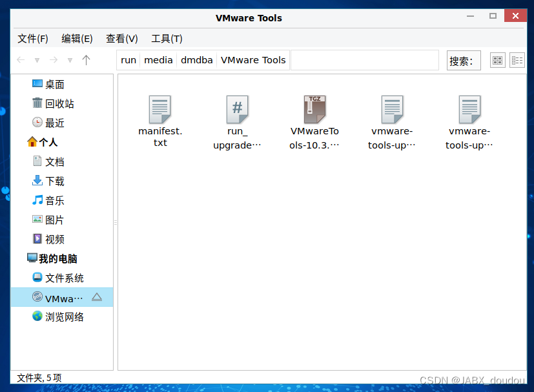Minimize the VMware Tools window
Image resolution: width=534 pixels, height=392 pixels.
pos(470,16)
